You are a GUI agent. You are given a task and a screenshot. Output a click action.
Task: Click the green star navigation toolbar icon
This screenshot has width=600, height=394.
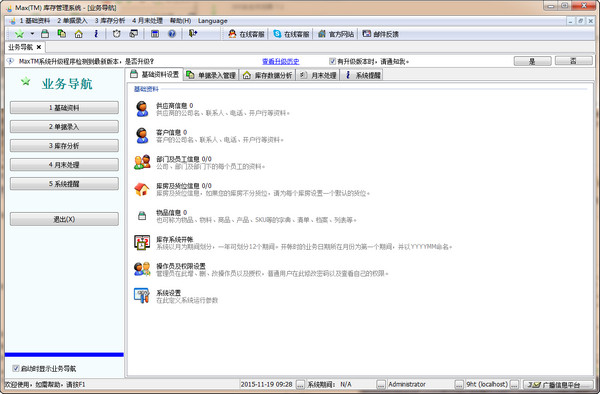pos(19,34)
